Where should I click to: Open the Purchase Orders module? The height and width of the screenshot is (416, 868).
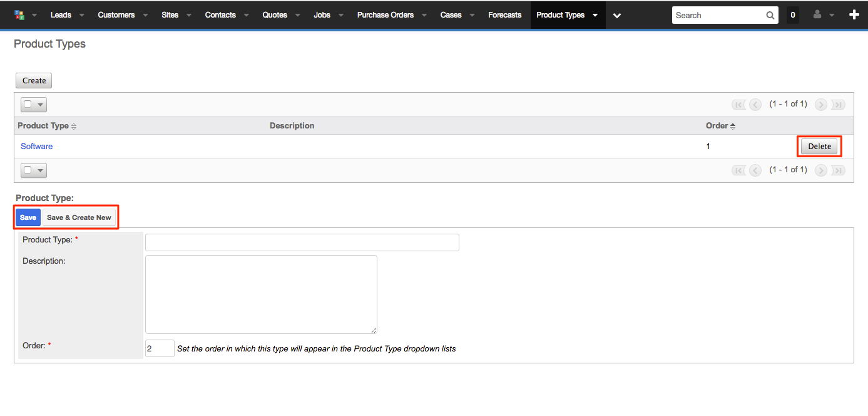pos(385,15)
